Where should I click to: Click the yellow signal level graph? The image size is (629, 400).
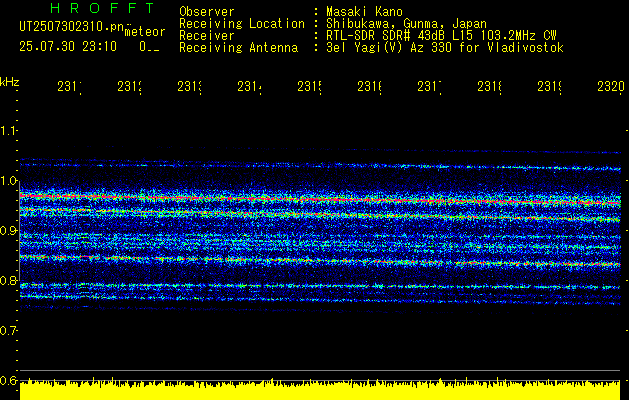pos(320,390)
